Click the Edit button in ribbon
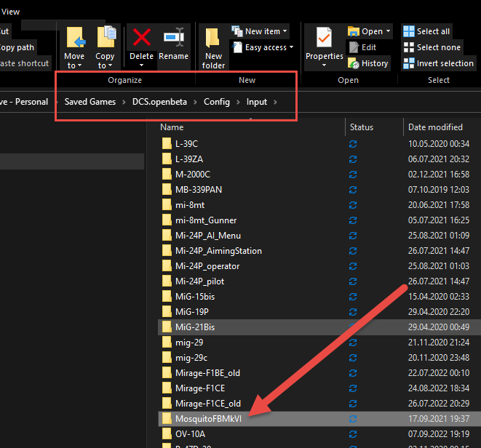 pyautogui.click(x=362, y=47)
